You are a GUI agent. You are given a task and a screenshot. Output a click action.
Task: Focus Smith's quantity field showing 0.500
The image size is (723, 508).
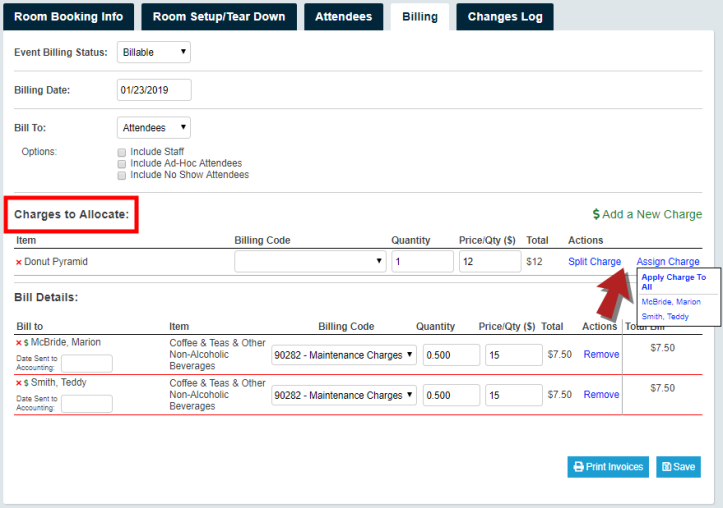[x=451, y=395]
